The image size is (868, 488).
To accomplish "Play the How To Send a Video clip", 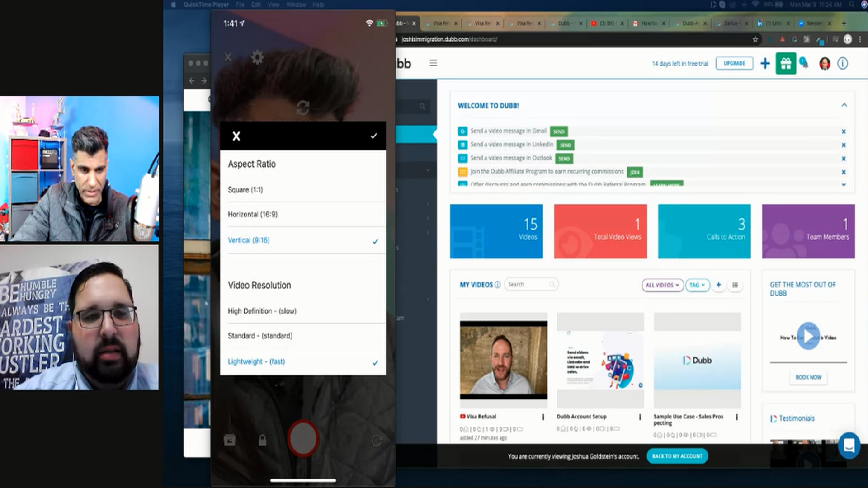I will coord(808,336).
